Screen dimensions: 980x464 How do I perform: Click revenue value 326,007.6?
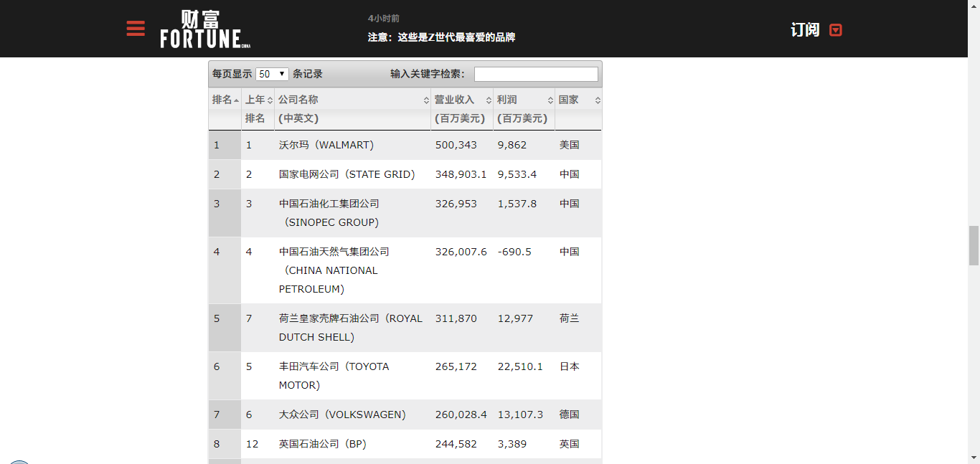click(461, 252)
